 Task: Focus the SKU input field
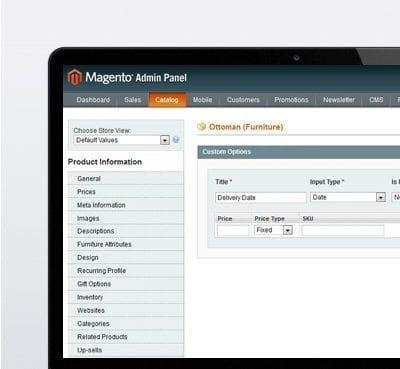pyautogui.click(x=343, y=230)
